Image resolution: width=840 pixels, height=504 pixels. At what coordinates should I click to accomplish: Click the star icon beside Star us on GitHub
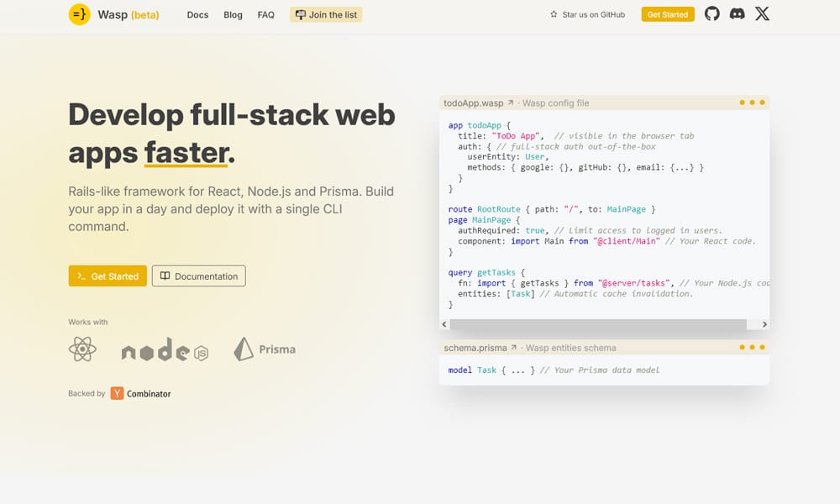(554, 14)
